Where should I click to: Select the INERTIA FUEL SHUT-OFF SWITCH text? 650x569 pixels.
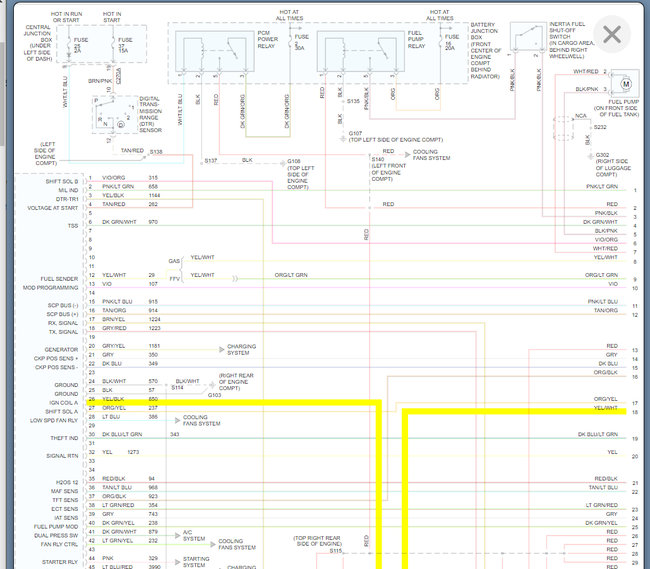(572, 40)
